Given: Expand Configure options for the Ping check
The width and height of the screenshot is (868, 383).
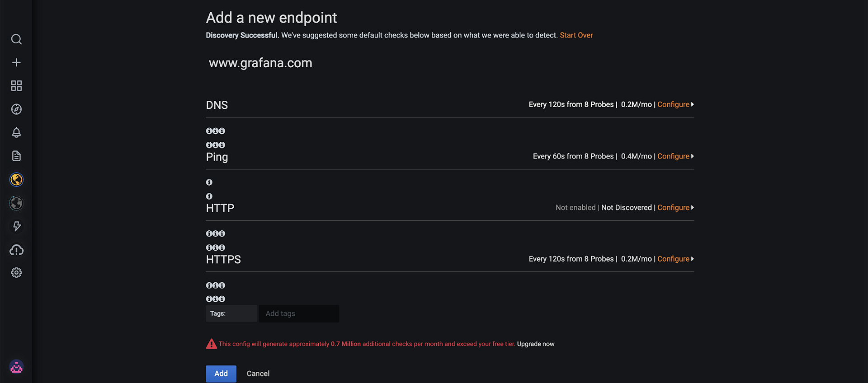Looking at the screenshot, I should coord(674,156).
